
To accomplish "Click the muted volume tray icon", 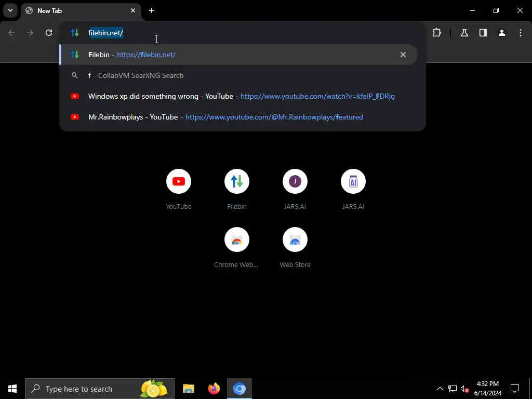I will tap(464, 389).
